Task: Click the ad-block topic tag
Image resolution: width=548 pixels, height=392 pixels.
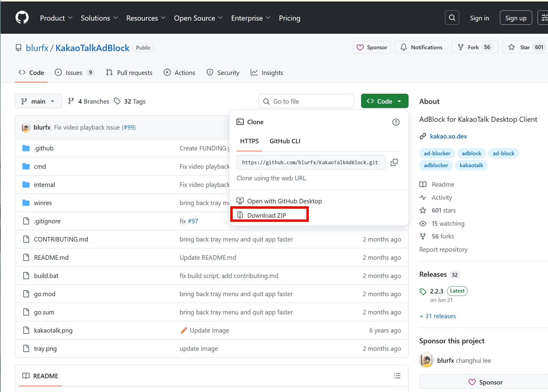Action: coord(503,153)
